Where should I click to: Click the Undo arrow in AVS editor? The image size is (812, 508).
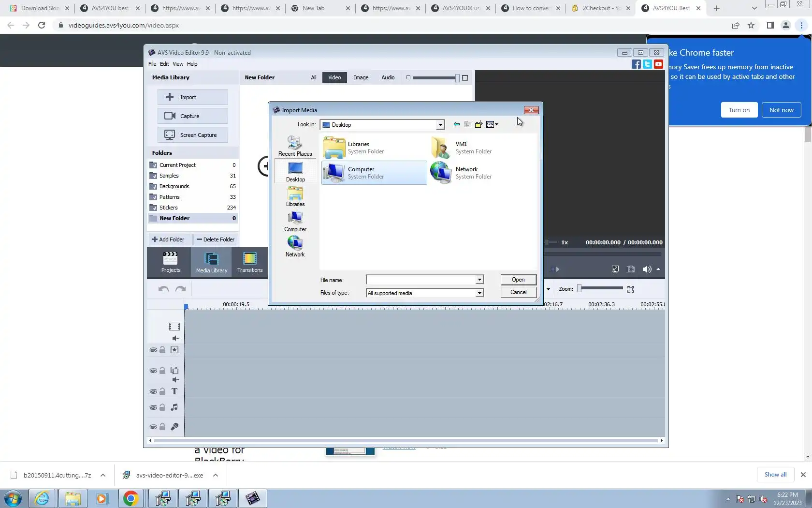click(x=163, y=289)
